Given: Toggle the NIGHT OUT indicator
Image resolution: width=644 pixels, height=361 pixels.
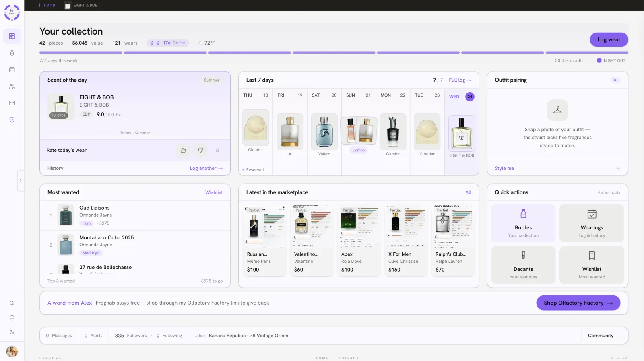Looking at the screenshot, I should pyautogui.click(x=611, y=60).
